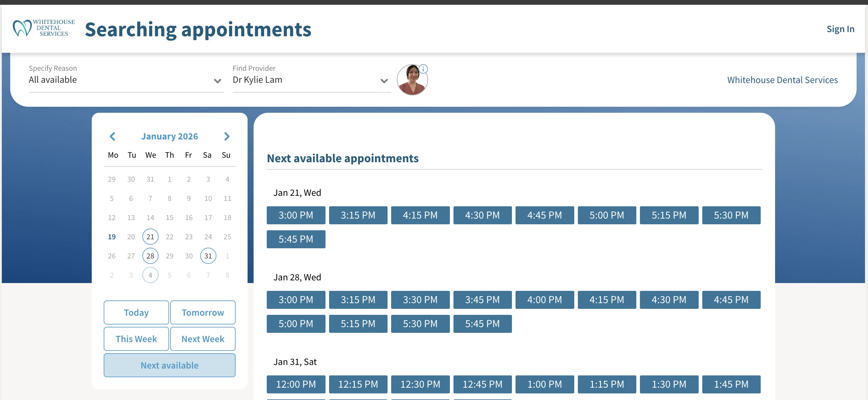Select January 28 on the calendar
Screen dimensions: 868x400
click(x=150, y=255)
